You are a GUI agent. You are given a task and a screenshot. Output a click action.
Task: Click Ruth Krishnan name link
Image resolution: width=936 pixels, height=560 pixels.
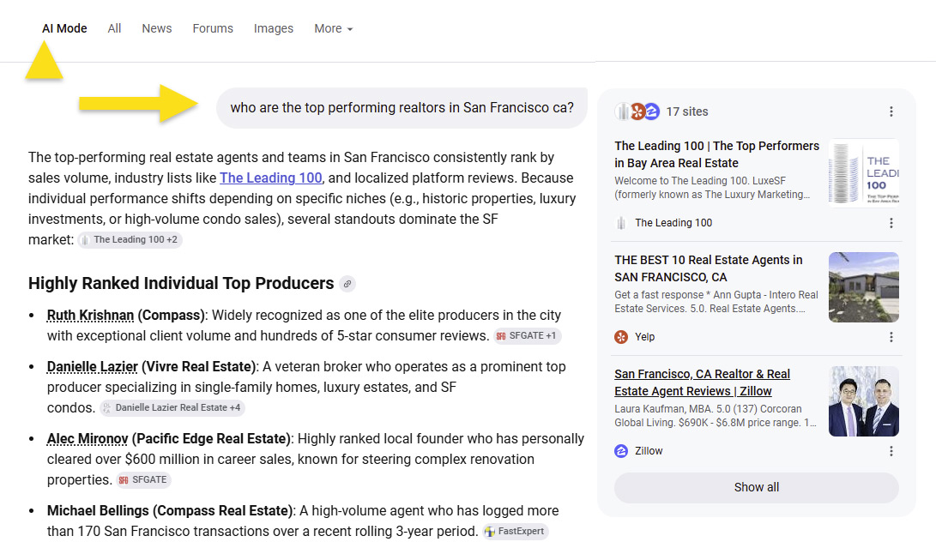pyautogui.click(x=90, y=316)
